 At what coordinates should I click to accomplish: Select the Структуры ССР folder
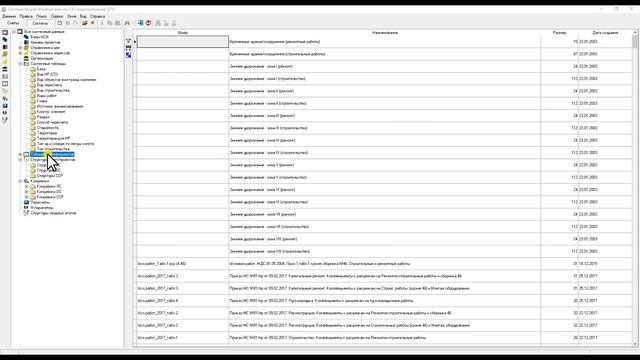pyautogui.click(x=50, y=176)
